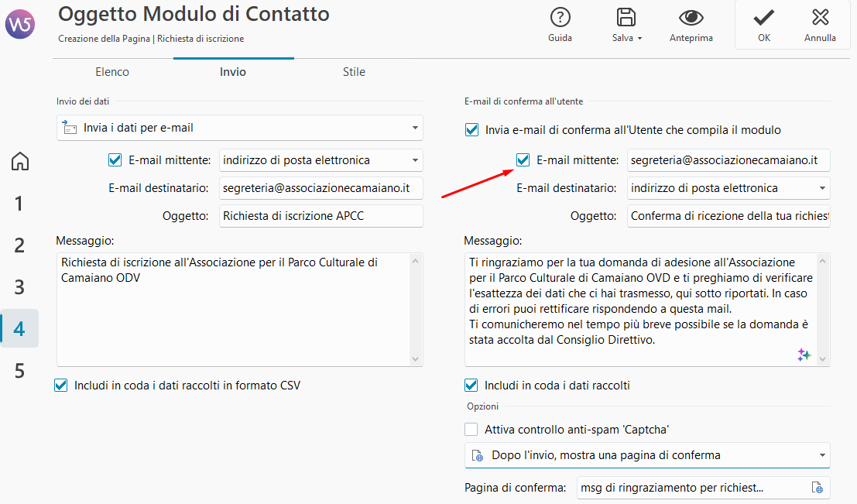This screenshot has width=857, height=504.
Task: Toggle E-mail mittente checkbox under Invio dei dati
Action: [115, 160]
